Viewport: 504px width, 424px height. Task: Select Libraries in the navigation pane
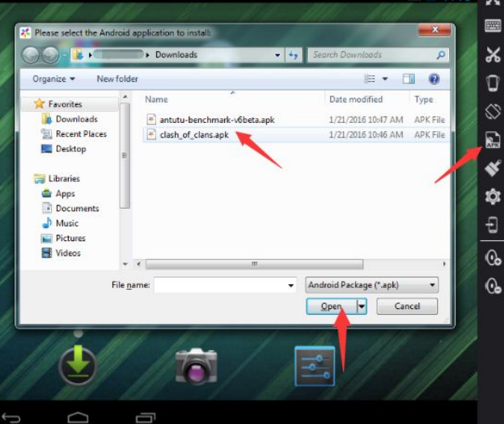[64, 178]
